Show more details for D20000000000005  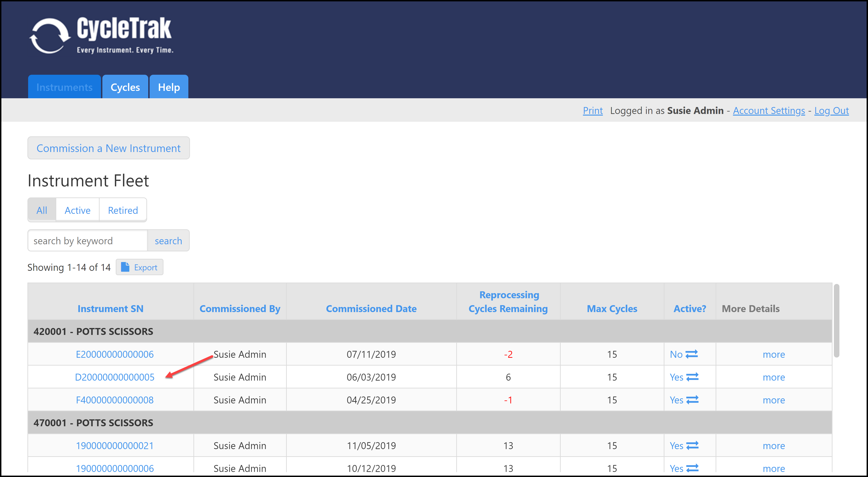coord(773,377)
